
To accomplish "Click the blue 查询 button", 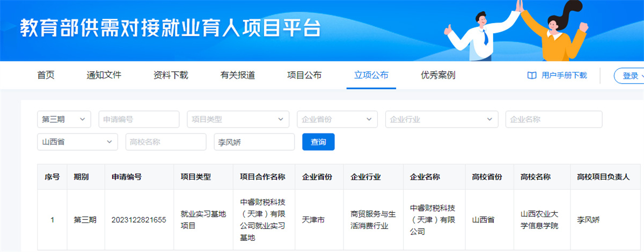I will click(x=318, y=142).
